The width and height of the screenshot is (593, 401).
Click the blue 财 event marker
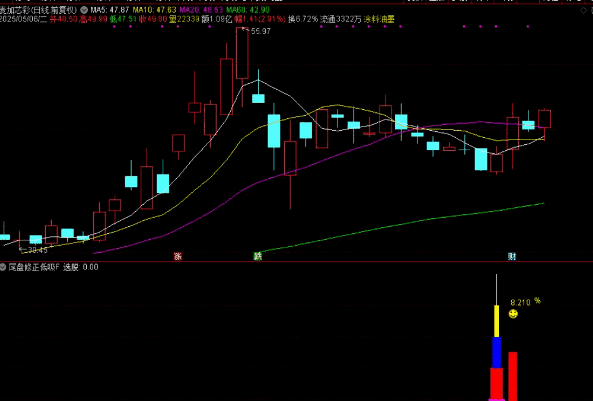[x=512, y=256]
